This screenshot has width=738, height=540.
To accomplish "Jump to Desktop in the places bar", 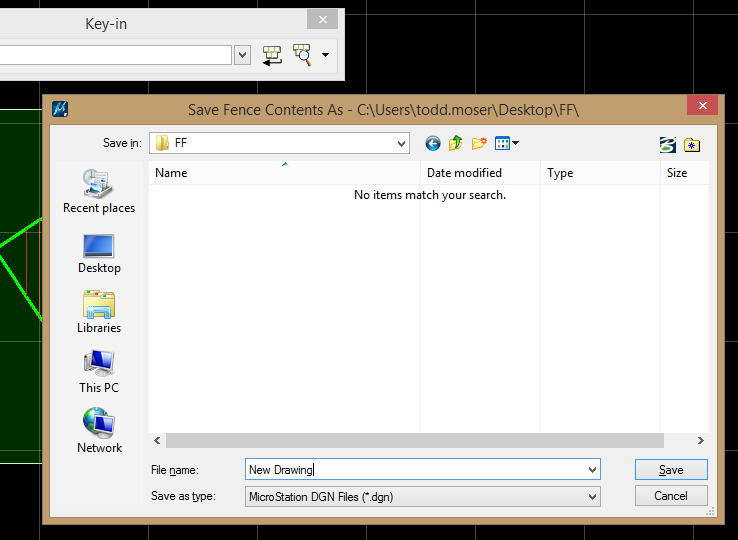I will [x=99, y=252].
